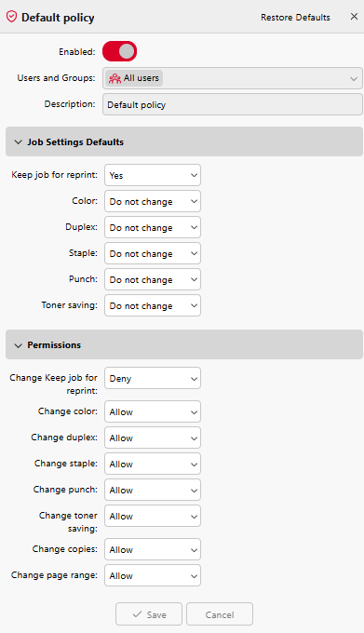
Task: Open the Toner saving dropdown
Action: pos(153,305)
